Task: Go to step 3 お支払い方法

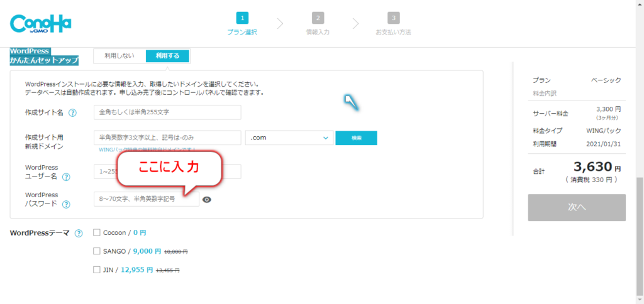Action: point(394,24)
